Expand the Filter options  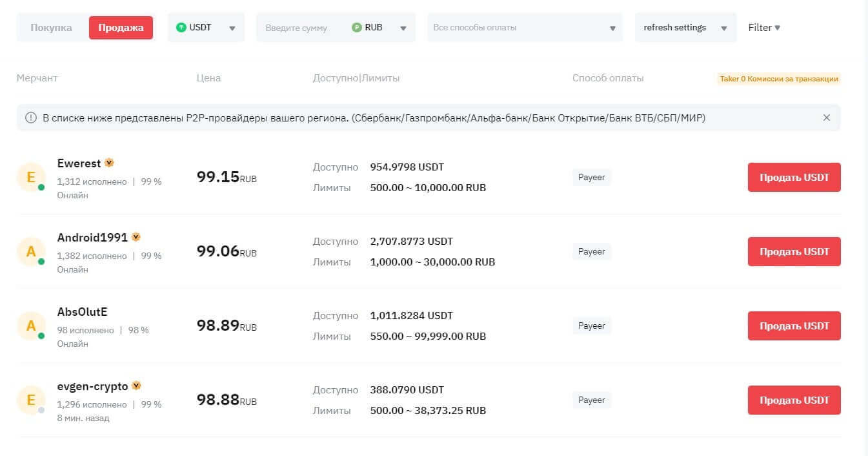coord(764,28)
